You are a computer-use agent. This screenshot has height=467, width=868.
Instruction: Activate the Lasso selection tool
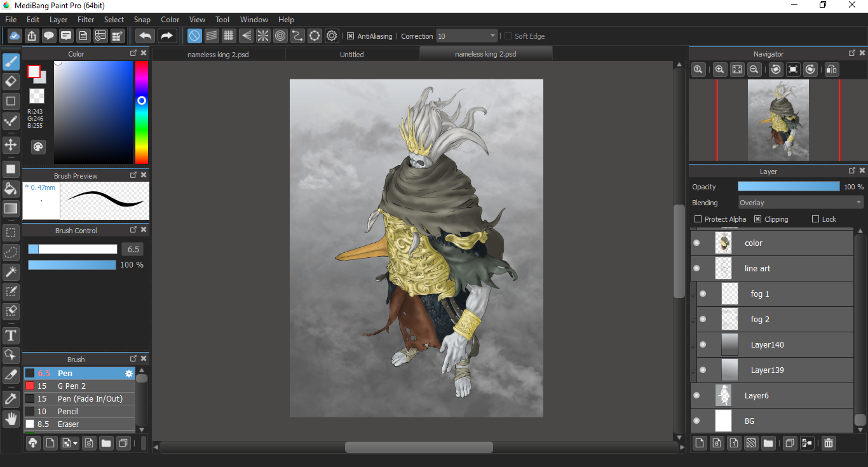[x=11, y=252]
